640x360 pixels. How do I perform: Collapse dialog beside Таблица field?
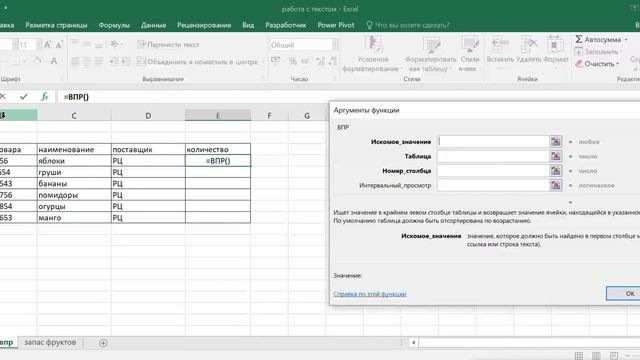[x=556, y=156]
